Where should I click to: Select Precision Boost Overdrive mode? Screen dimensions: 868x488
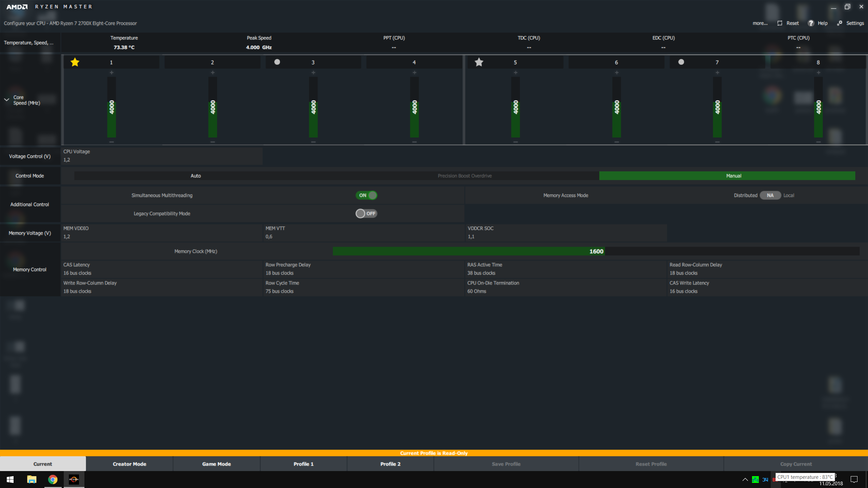tap(465, 176)
